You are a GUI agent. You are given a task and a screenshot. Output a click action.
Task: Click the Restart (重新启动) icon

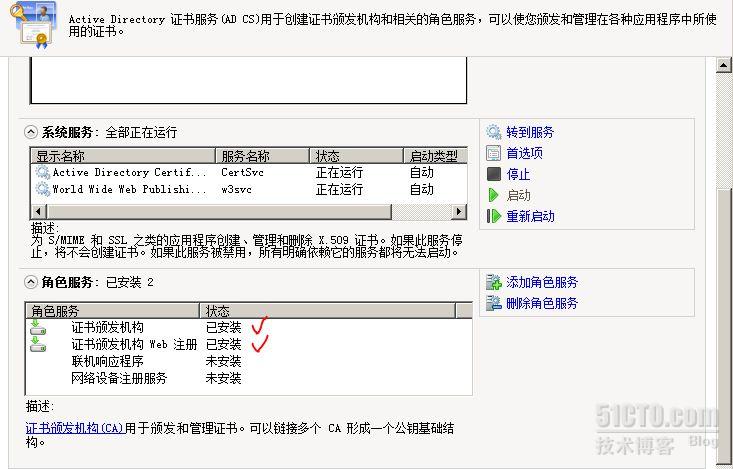click(494, 216)
